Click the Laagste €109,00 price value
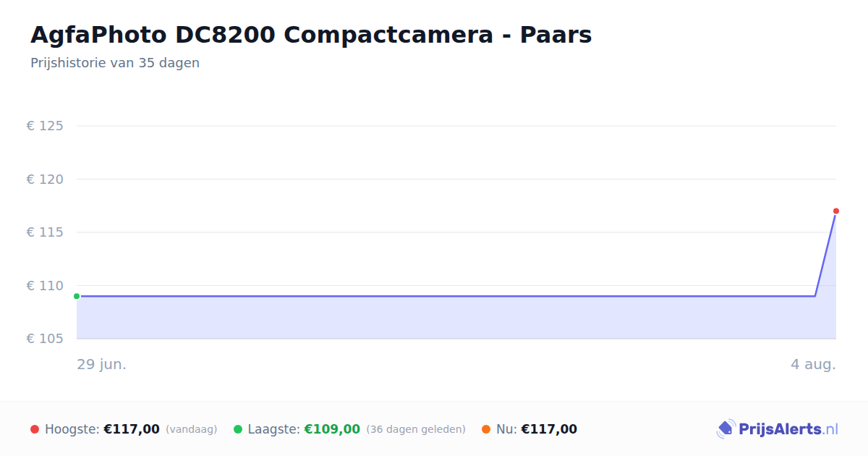 click(x=332, y=429)
